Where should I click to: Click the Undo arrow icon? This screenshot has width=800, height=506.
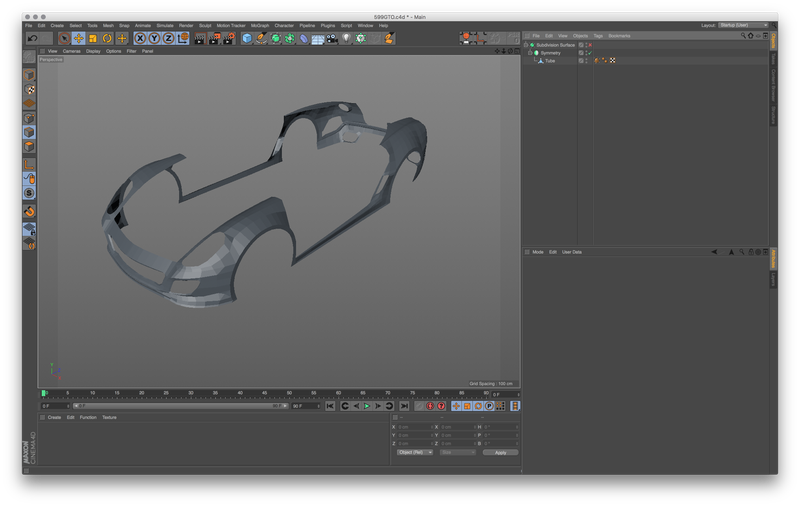click(x=33, y=38)
